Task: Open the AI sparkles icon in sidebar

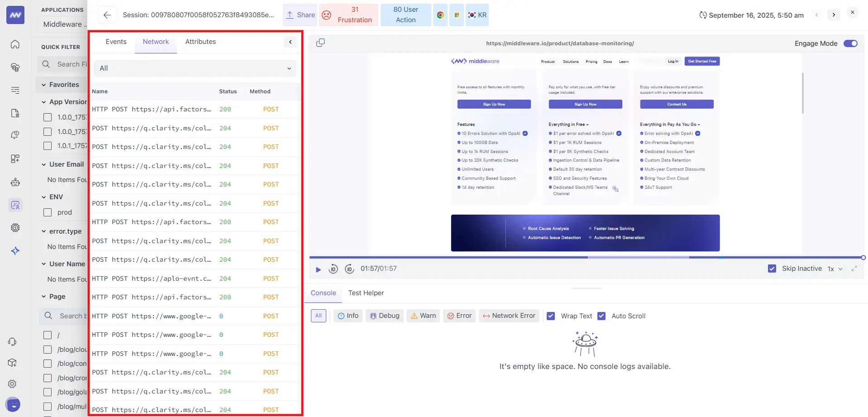Action: click(15, 250)
